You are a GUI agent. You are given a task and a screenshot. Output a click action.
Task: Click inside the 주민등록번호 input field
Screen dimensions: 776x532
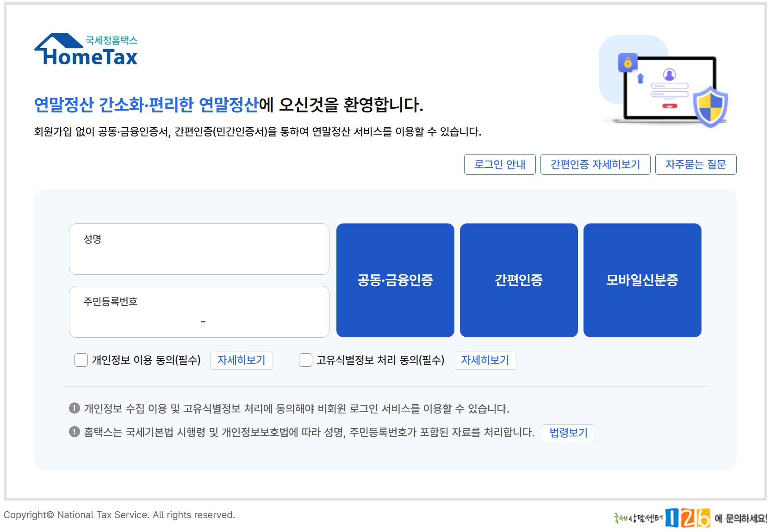[x=199, y=312]
